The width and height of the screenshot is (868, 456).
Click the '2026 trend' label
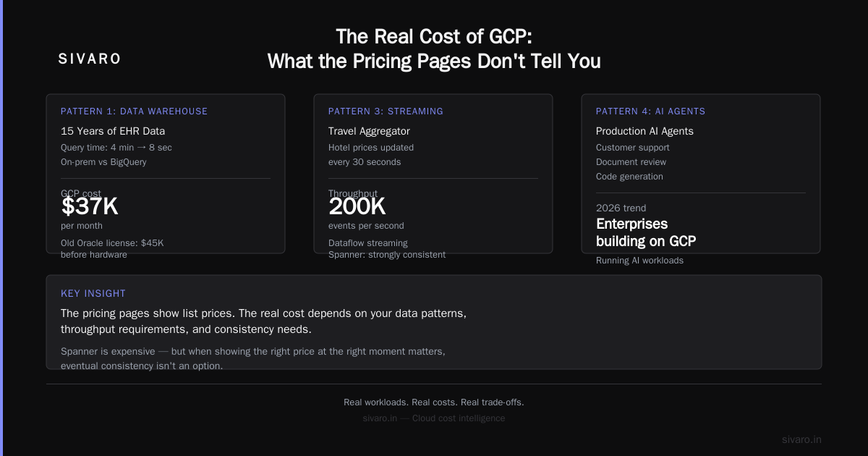pyautogui.click(x=621, y=208)
